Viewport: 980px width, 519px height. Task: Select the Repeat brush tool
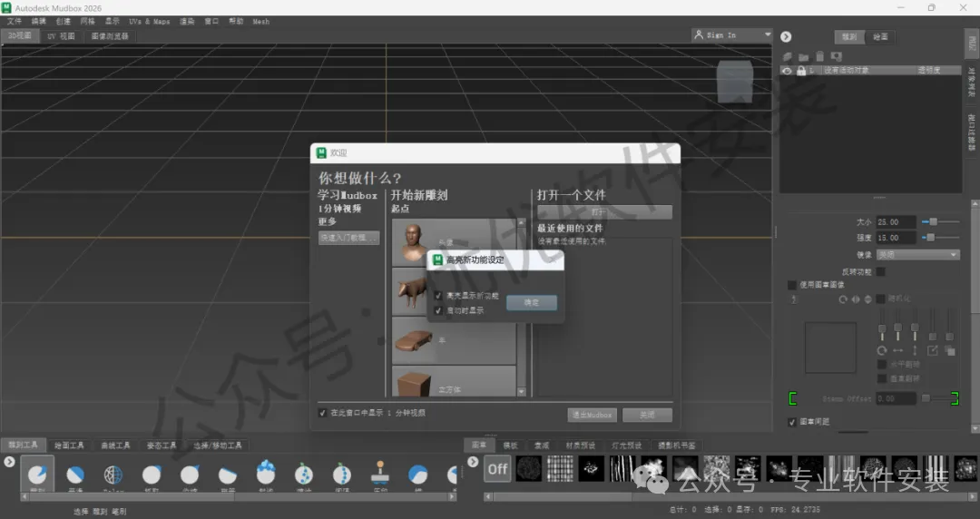coord(342,475)
